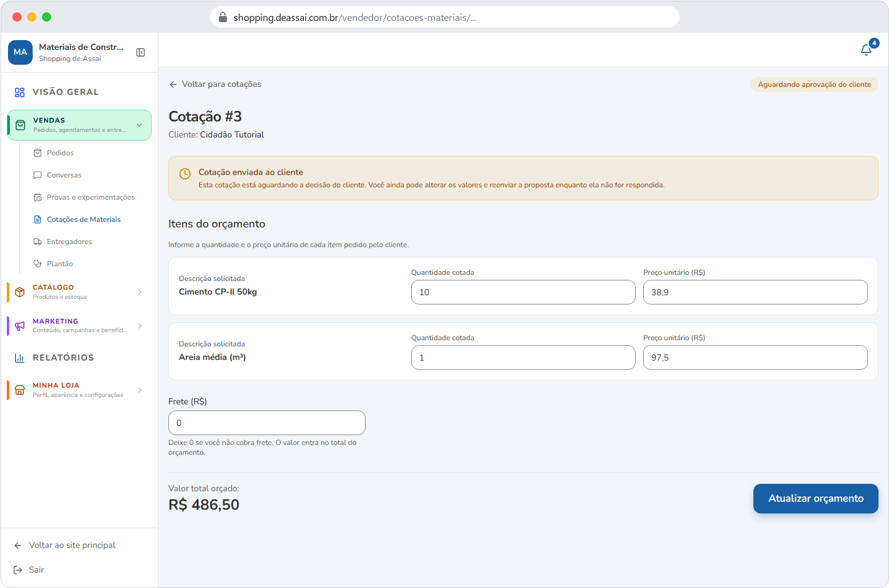Collapse the Vendas section chevron
The height and width of the screenshot is (588, 889).
click(139, 125)
